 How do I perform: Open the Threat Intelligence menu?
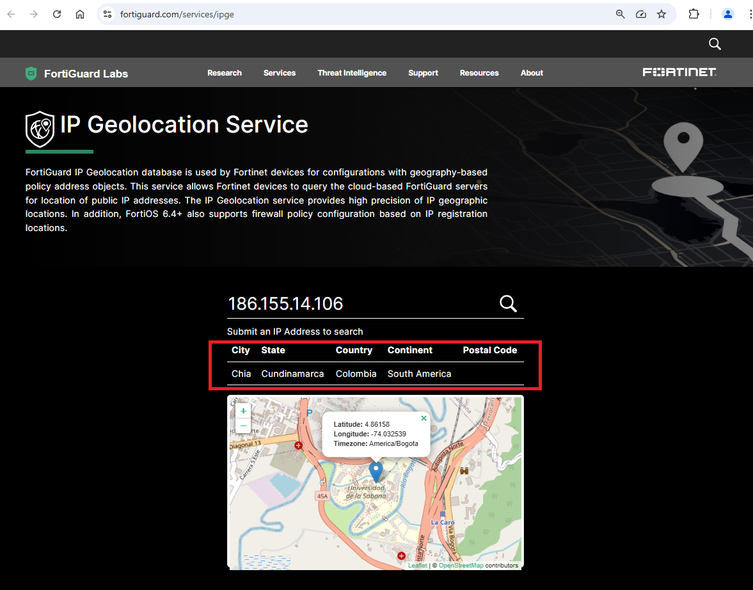coord(352,73)
